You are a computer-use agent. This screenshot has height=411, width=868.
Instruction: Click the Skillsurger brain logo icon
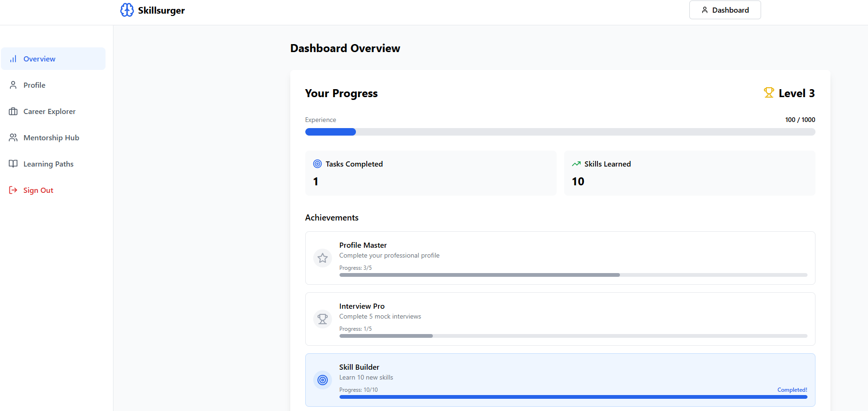[127, 10]
